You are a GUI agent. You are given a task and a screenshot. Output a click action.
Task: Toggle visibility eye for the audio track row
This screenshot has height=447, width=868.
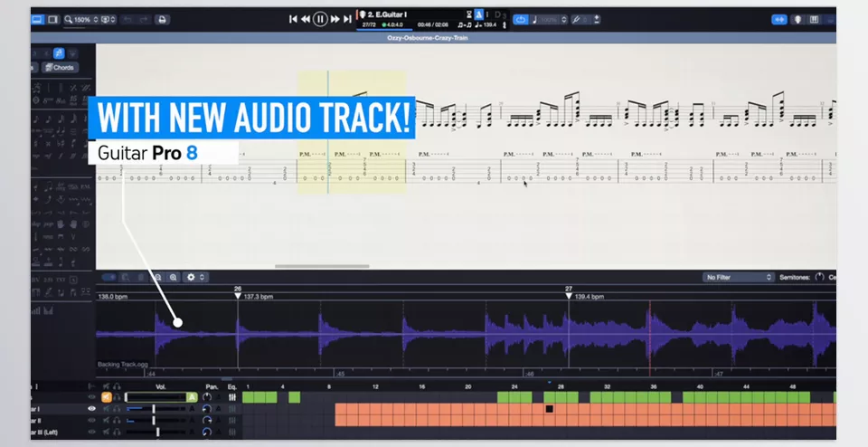click(91, 397)
